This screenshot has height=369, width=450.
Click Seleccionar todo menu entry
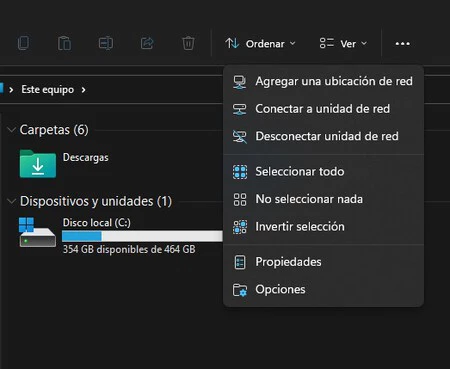coord(323,172)
